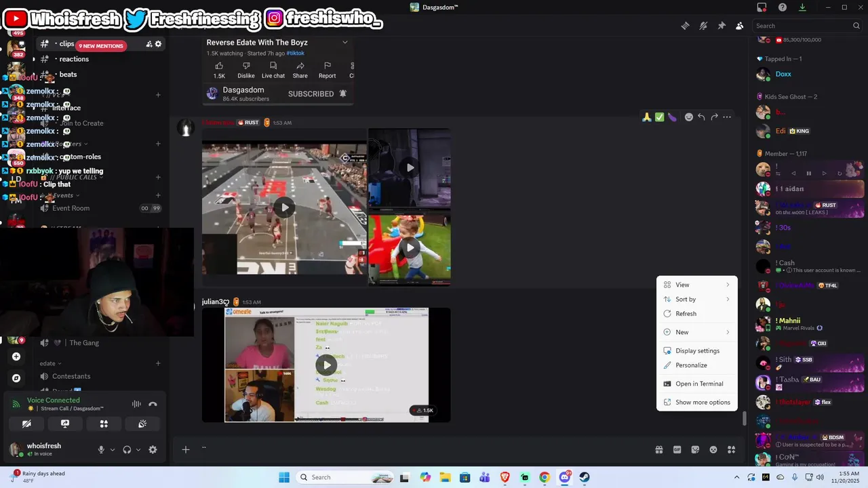Open Steam from the taskbar
The height and width of the screenshot is (488, 868).
pyautogui.click(x=585, y=477)
